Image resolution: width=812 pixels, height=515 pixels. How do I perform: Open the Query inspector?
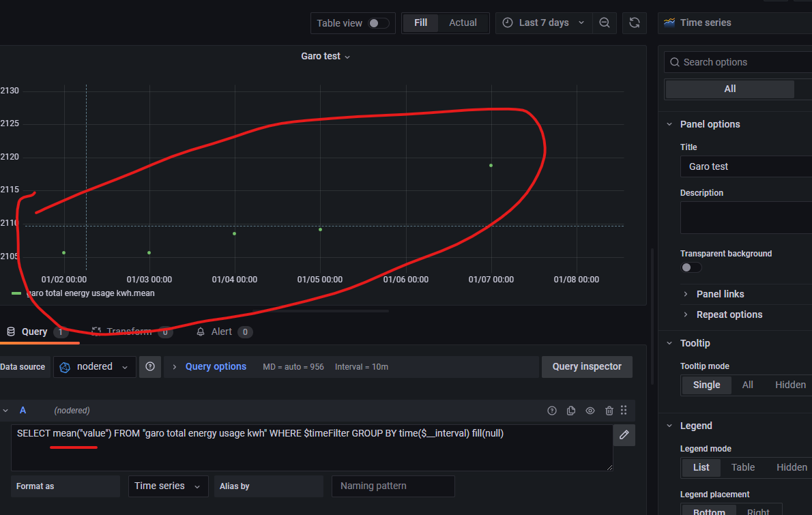tap(587, 366)
